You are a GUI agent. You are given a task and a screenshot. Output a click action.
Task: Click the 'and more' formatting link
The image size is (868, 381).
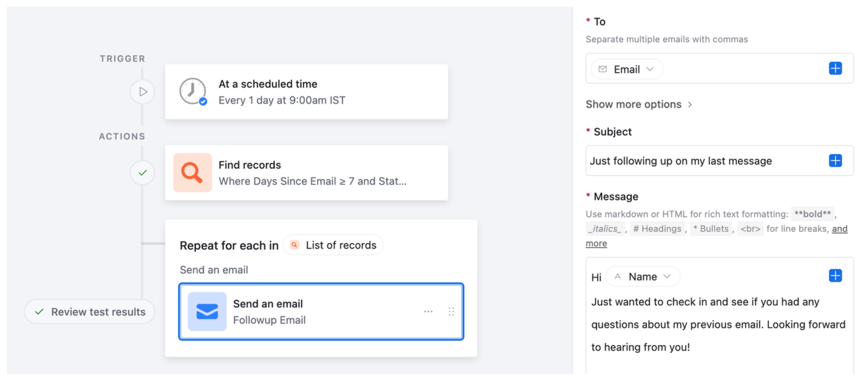pyautogui.click(x=840, y=229)
